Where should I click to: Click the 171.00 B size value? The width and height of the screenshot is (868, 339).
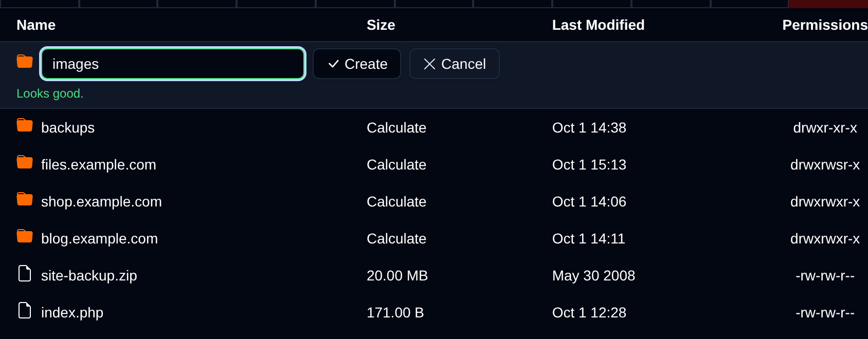tap(395, 313)
